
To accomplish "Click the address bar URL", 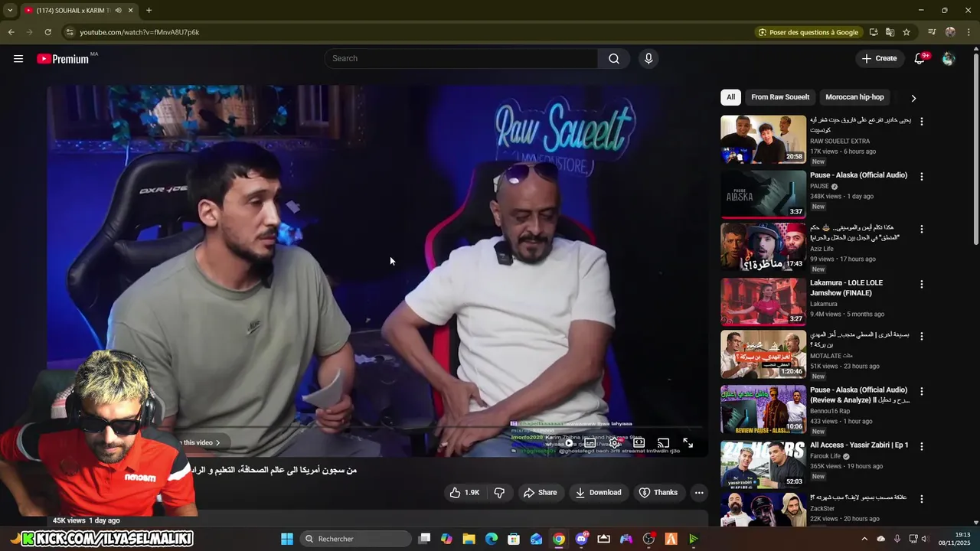I will pos(139,32).
